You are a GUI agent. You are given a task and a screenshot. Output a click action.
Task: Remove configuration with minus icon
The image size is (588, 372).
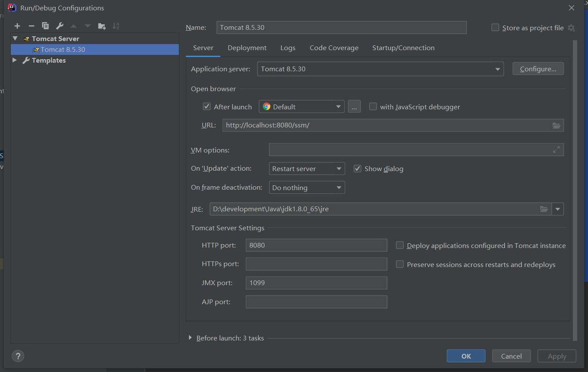pyautogui.click(x=31, y=26)
